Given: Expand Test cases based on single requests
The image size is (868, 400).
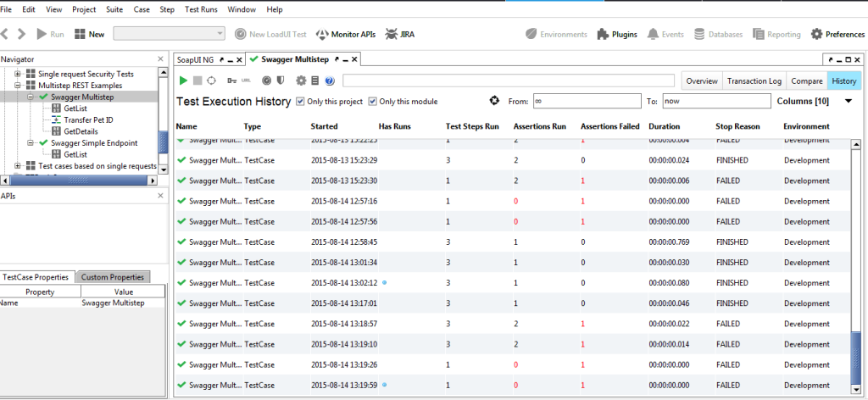Looking at the screenshot, I should [18, 166].
